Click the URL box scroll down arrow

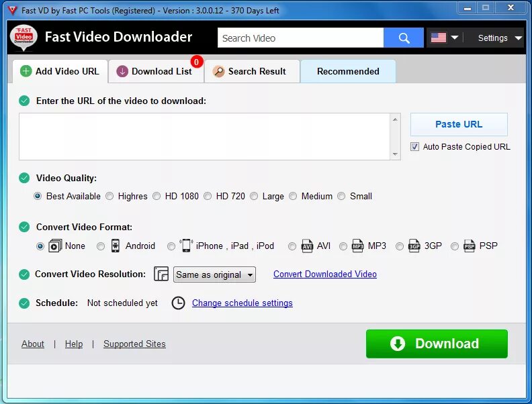[x=395, y=154]
